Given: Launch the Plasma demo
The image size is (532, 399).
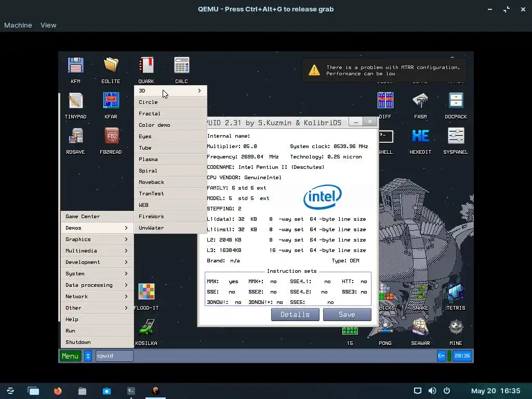Looking at the screenshot, I should [x=170, y=159].
